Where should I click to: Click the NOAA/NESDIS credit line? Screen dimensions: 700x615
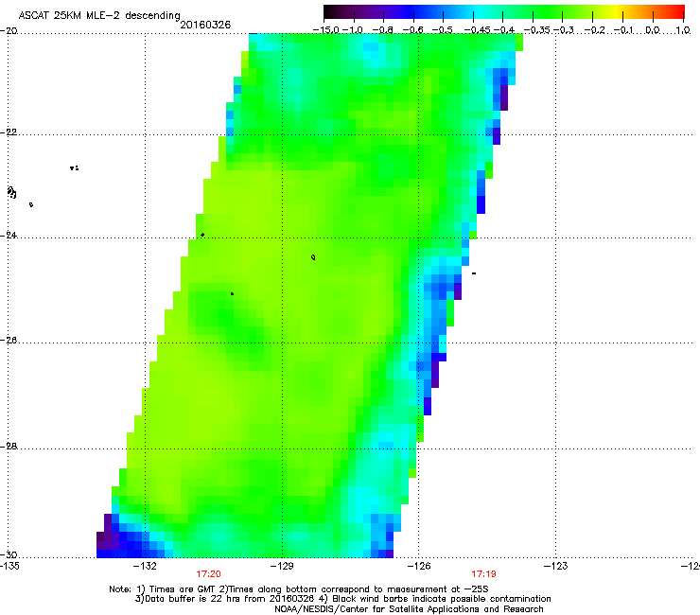point(409,609)
